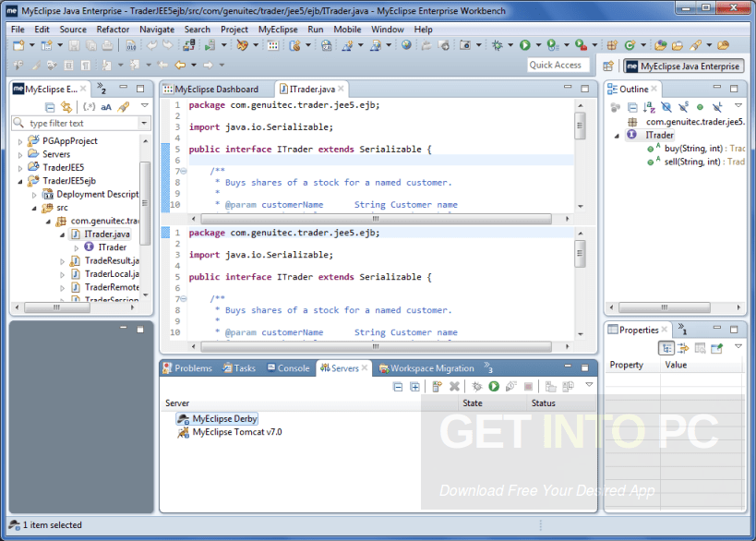Image resolution: width=756 pixels, height=541 pixels.
Task: Open the Debug button dropdown arrow
Action: coord(510,45)
